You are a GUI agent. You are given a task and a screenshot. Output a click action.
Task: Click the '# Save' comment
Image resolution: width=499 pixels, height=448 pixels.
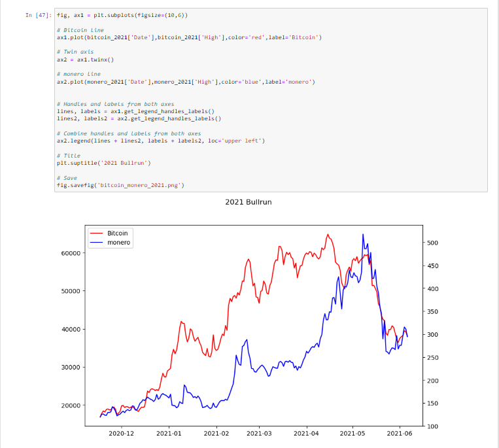pos(67,178)
